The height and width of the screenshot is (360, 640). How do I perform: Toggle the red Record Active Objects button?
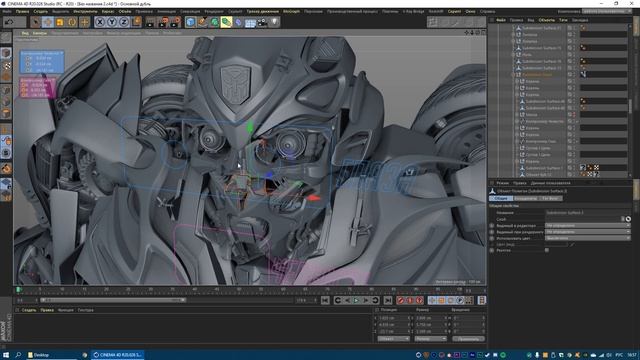point(400,300)
